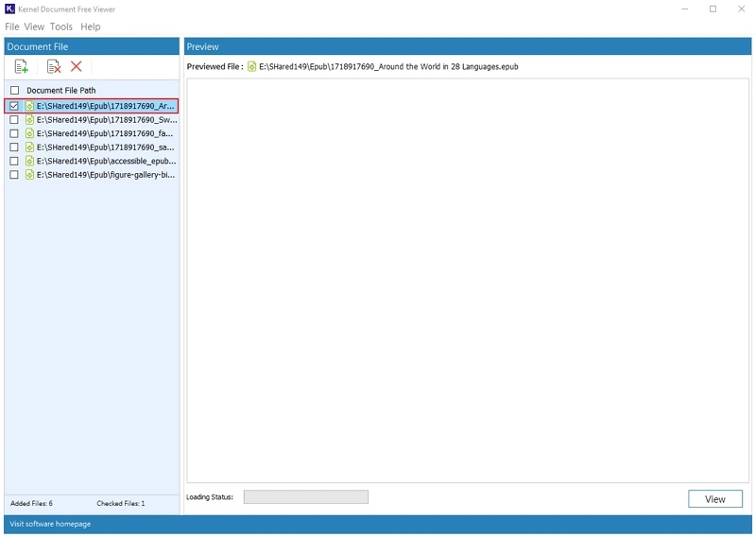Select the 1718917690_Ar... file path row
The width and height of the screenshot is (756, 537).
click(x=91, y=106)
